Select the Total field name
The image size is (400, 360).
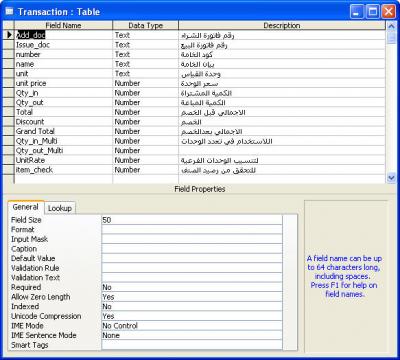point(63,112)
